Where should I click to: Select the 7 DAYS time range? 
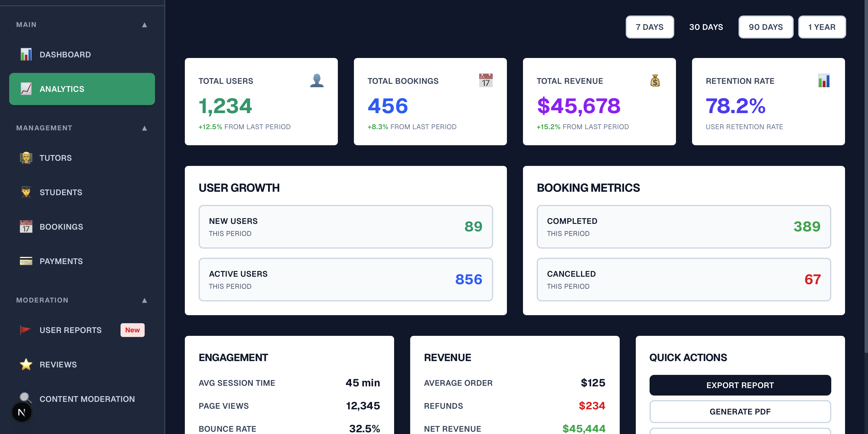[649, 27]
